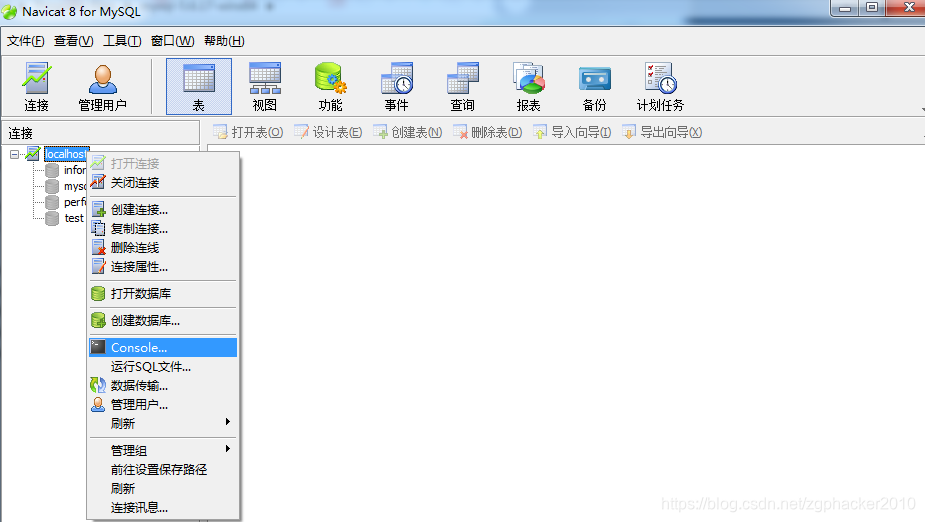Collapse the localhost connection tree node

14,154
